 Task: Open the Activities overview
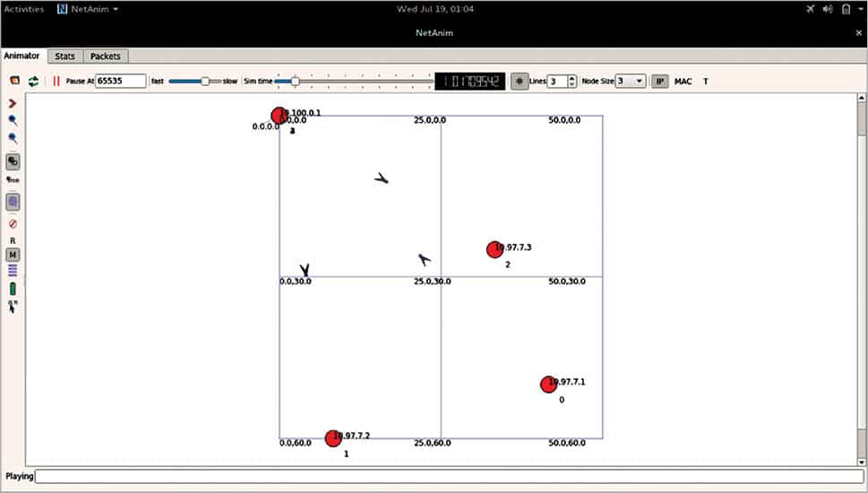tap(24, 10)
